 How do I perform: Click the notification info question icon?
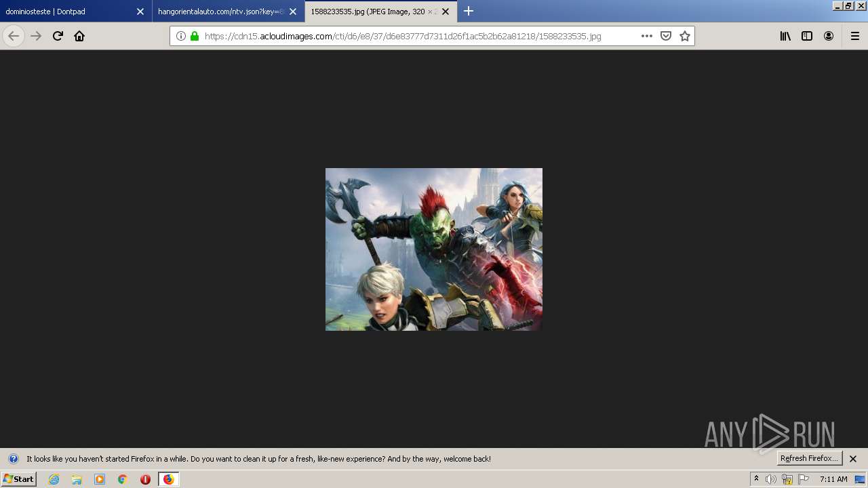coord(13,459)
